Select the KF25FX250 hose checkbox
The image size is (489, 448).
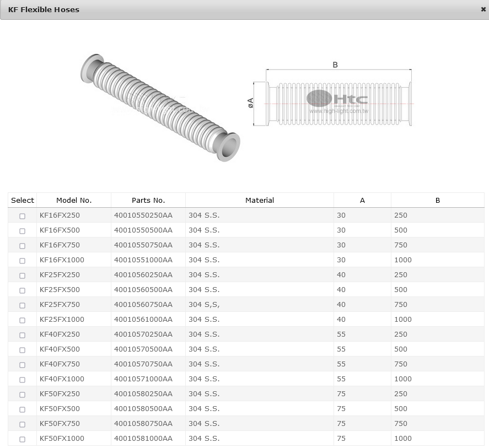pyautogui.click(x=22, y=276)
